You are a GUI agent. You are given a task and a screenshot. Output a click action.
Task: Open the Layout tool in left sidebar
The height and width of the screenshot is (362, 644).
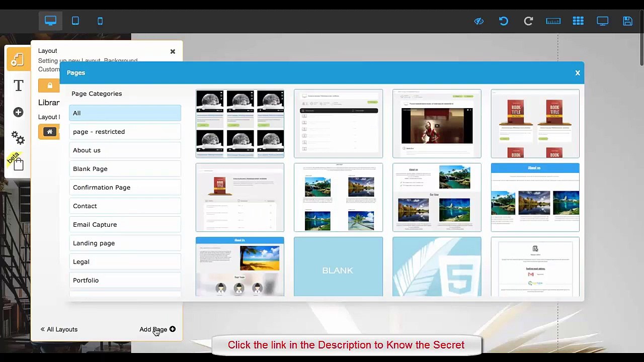[18, 59]
